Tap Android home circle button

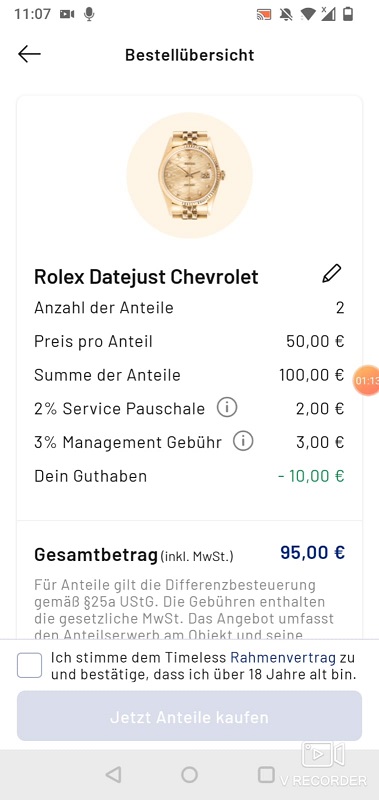point(189,775)
